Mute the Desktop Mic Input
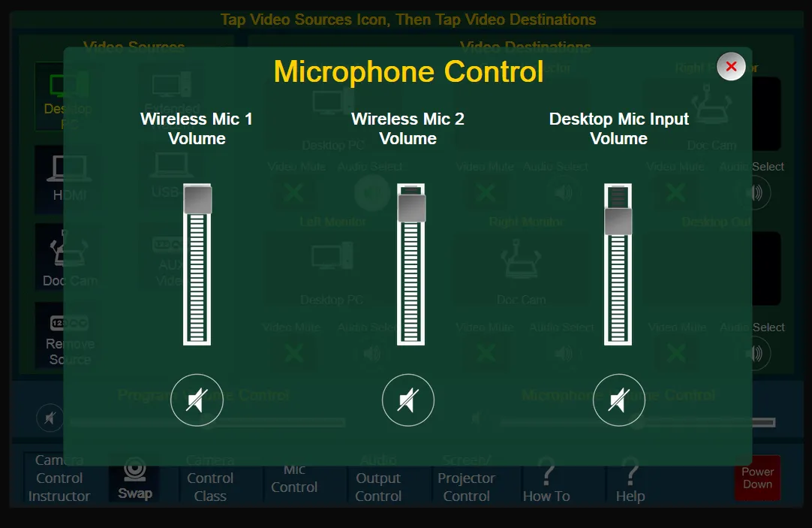This screenshot has height=528, width=812. pos(618,400)
